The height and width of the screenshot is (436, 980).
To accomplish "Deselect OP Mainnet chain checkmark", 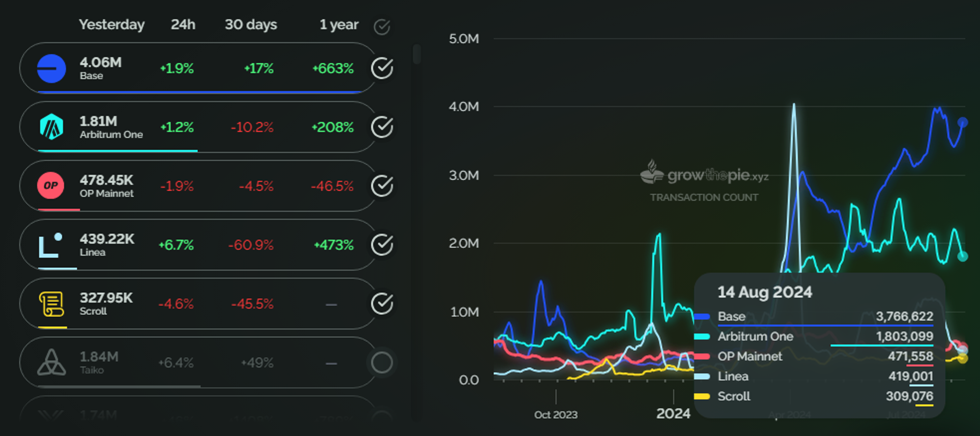I will [x=382, y=186].
